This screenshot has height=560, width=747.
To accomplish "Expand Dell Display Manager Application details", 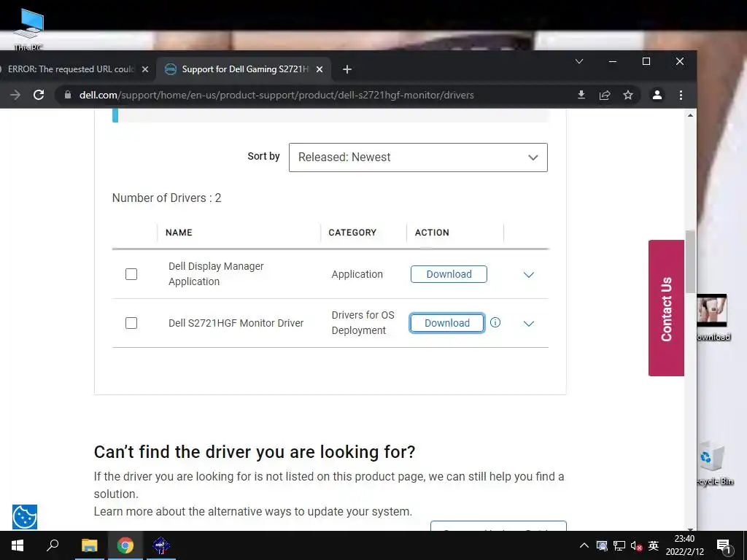I will [529, 275].
